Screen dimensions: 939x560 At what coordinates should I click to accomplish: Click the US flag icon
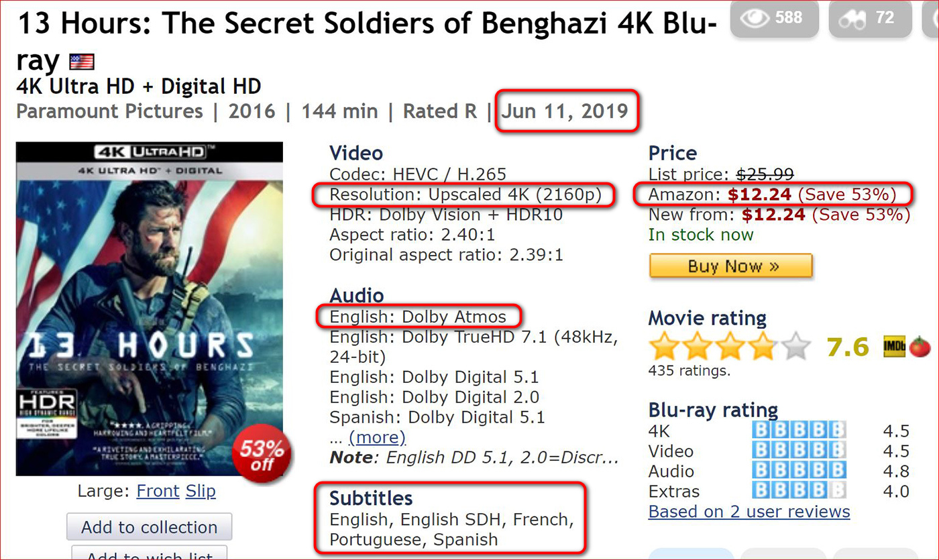[x=82, y=62]
